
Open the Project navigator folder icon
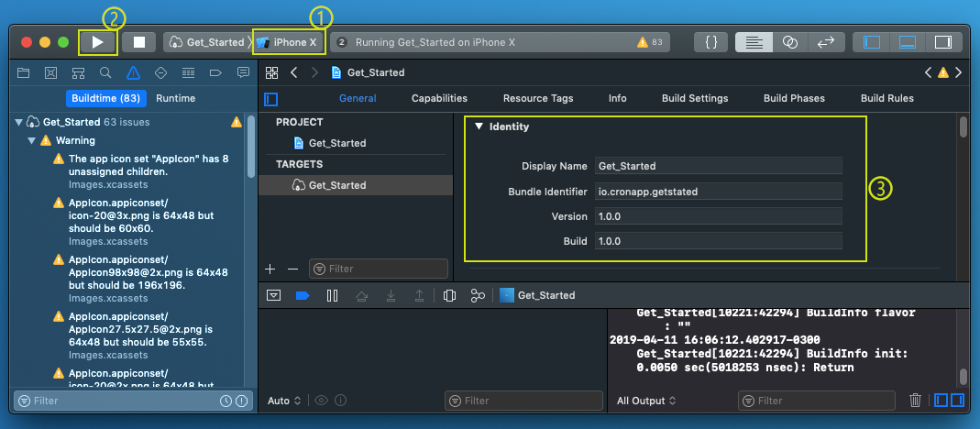23,73
